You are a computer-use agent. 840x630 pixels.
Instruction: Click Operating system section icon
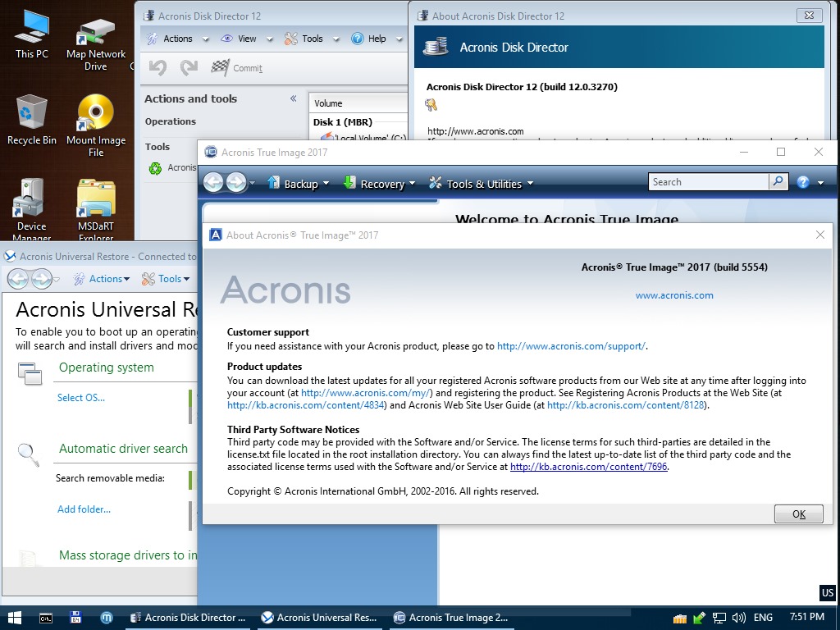click(30, 374)
